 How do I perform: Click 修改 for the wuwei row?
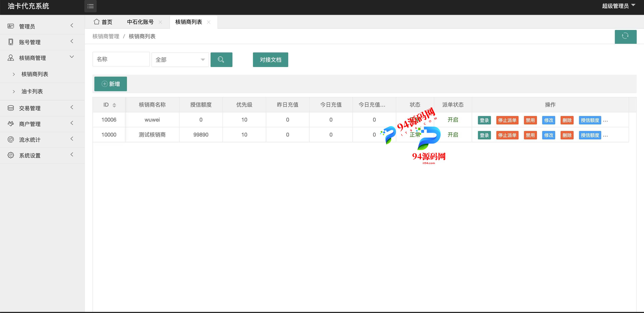coord(548,120)
